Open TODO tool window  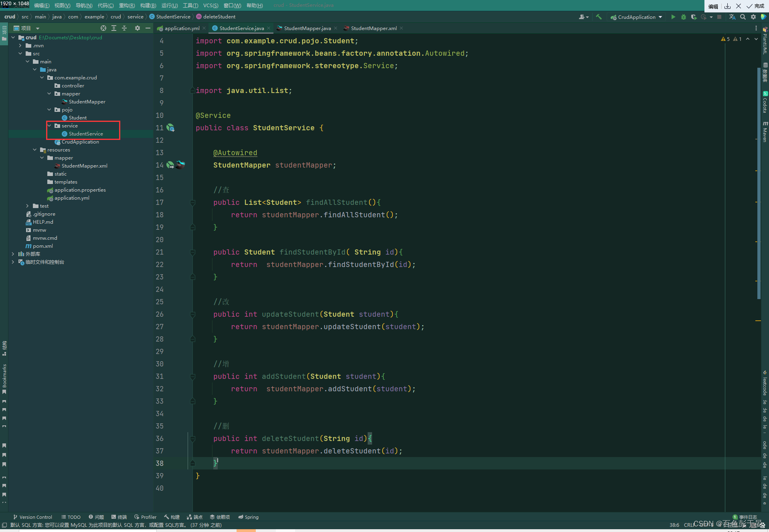coord(71,517)
